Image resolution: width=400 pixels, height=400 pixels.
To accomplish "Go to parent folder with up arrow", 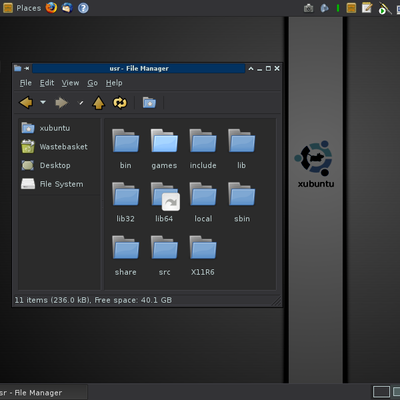I will point(98,103).
